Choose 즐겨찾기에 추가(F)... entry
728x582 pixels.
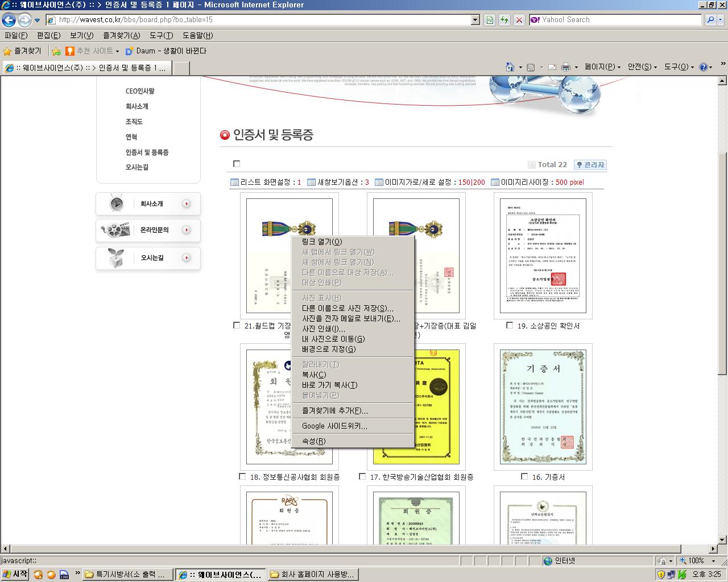point(353,410)
